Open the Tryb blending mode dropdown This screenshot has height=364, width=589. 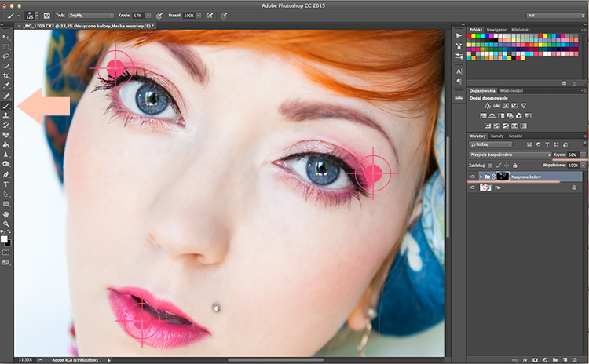tap(90, 16)
